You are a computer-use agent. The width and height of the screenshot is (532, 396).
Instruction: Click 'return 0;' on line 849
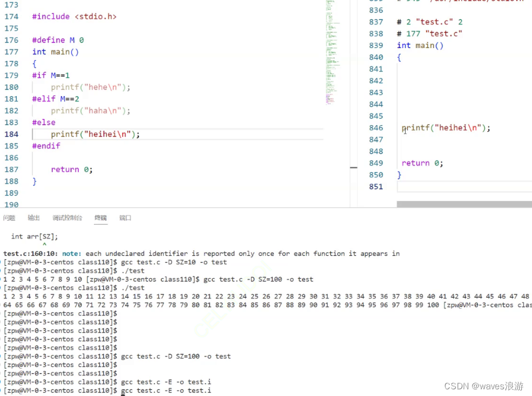422,163
